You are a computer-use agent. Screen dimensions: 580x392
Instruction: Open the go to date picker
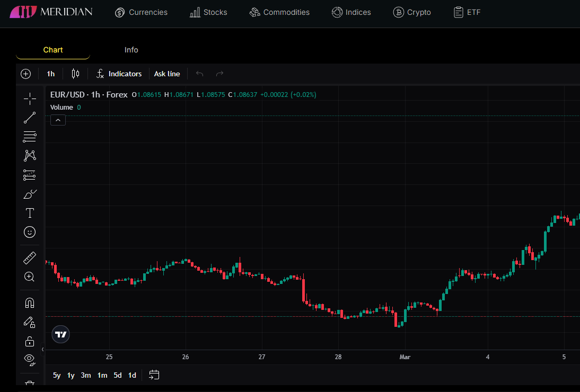[x=154, y=375]
